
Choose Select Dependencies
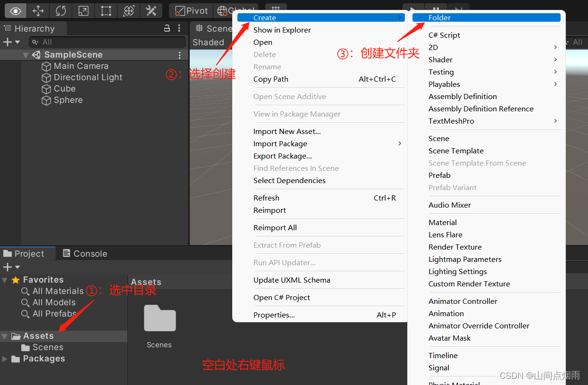[289, 180]
